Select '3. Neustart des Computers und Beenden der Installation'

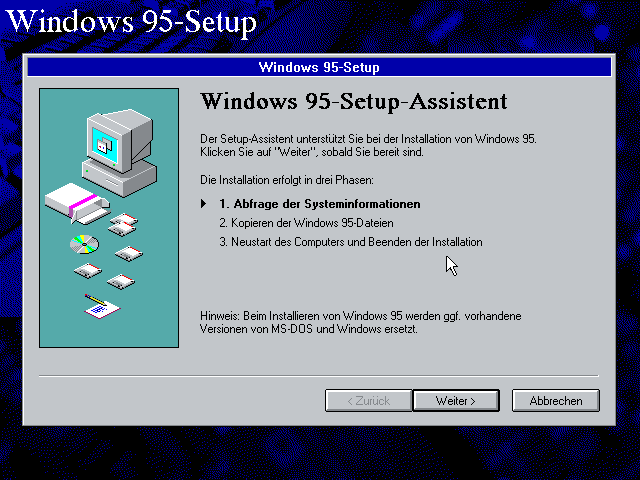pyautogui.click(x=351, y=242)
